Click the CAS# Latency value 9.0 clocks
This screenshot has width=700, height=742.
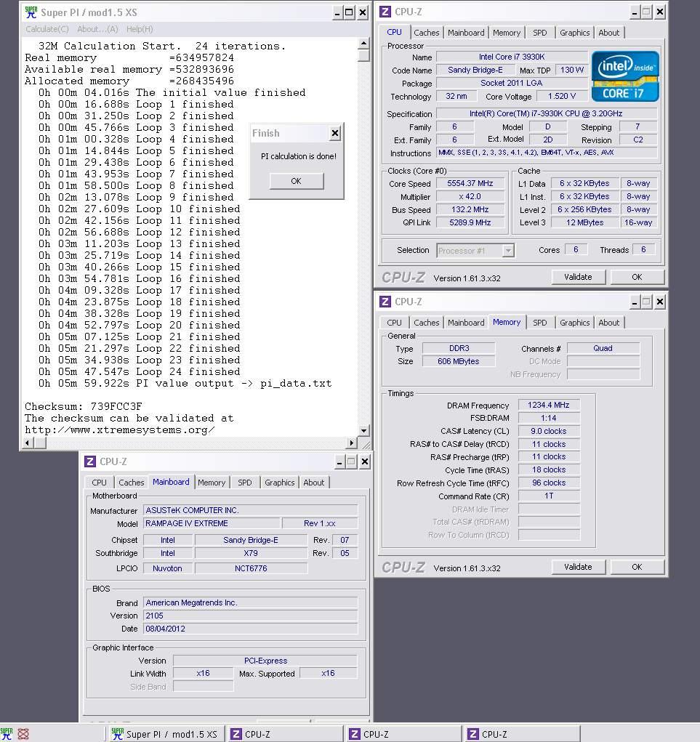549,431
